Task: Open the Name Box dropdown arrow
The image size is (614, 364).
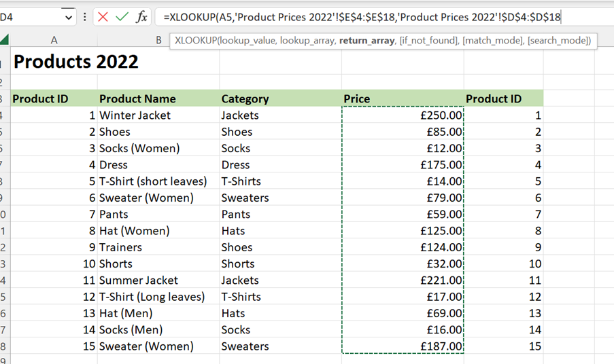Action: pos(69,17)
